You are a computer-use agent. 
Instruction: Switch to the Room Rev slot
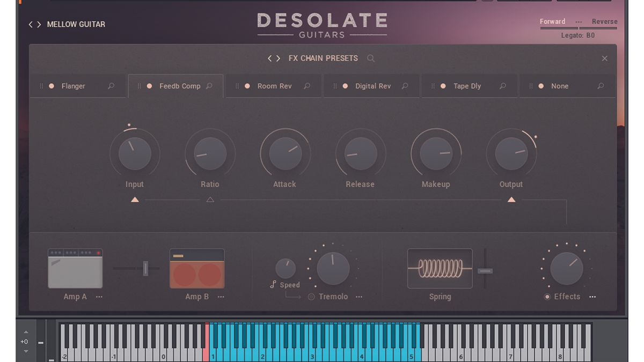point(274,86)
